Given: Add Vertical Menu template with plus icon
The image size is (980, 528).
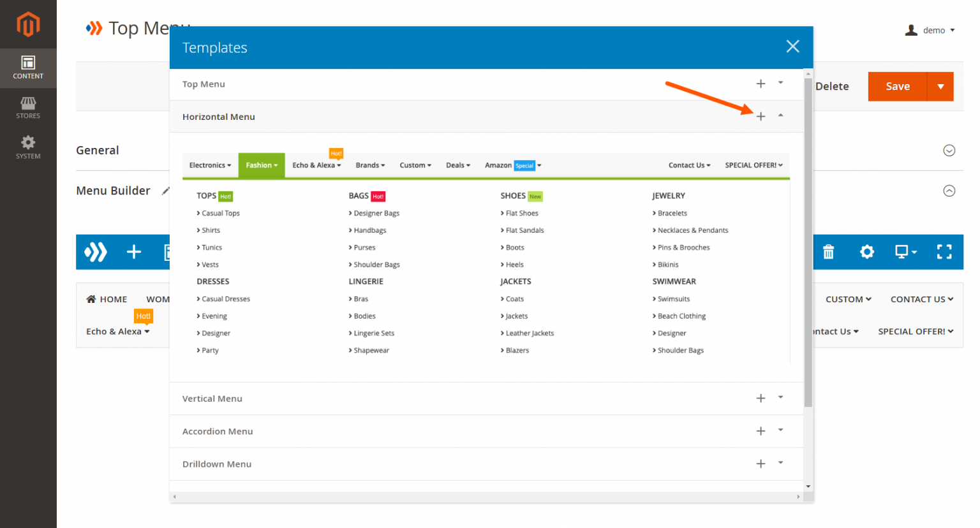Looking at the screenshot, I should point(761,399).
